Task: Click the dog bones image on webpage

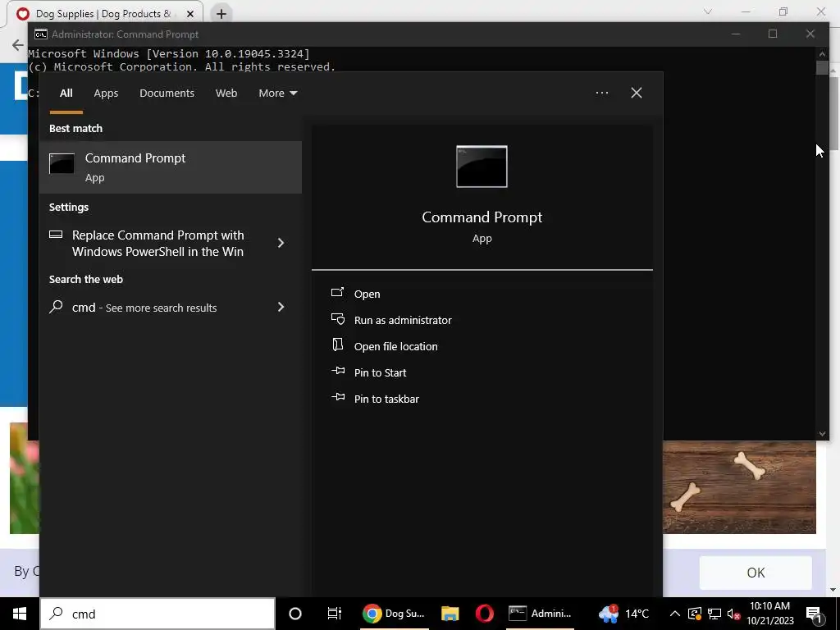Action: pos(739,487)
